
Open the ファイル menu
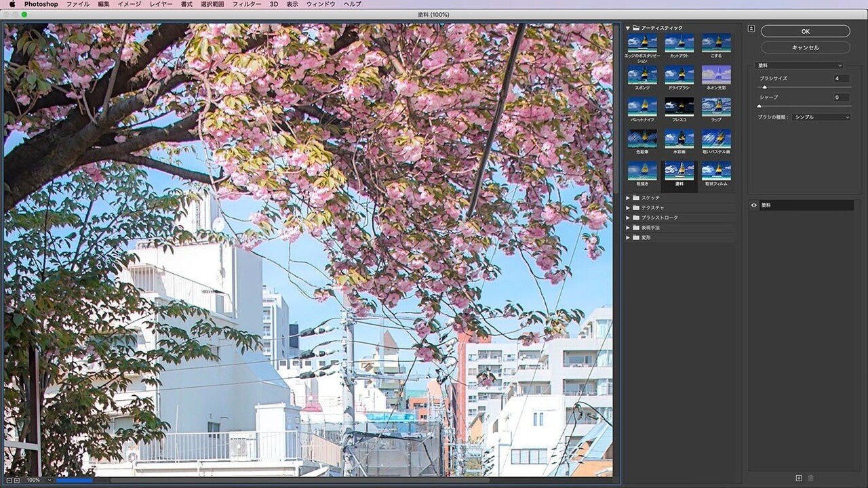[77, 4]
